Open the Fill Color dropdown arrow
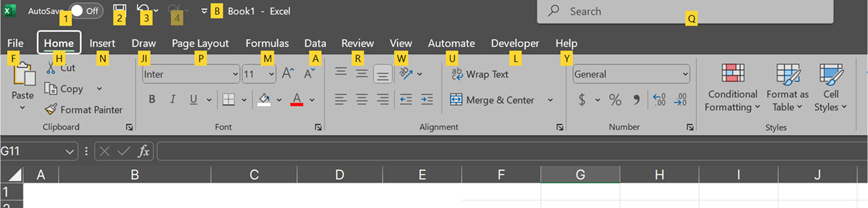 [x=279, y=100]
